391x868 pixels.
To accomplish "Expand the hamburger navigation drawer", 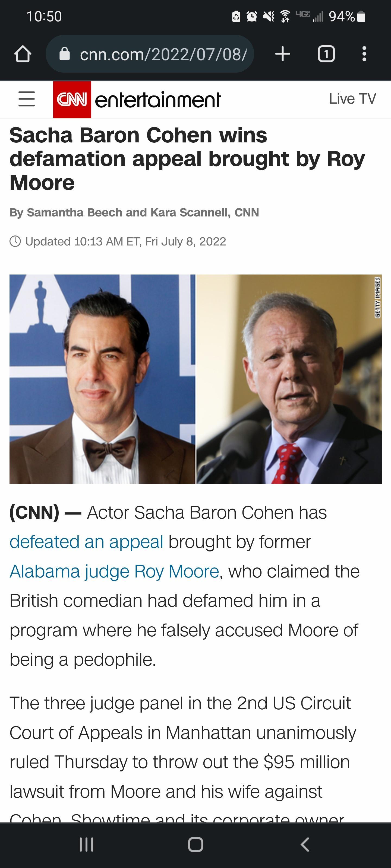I will (27, 99).
